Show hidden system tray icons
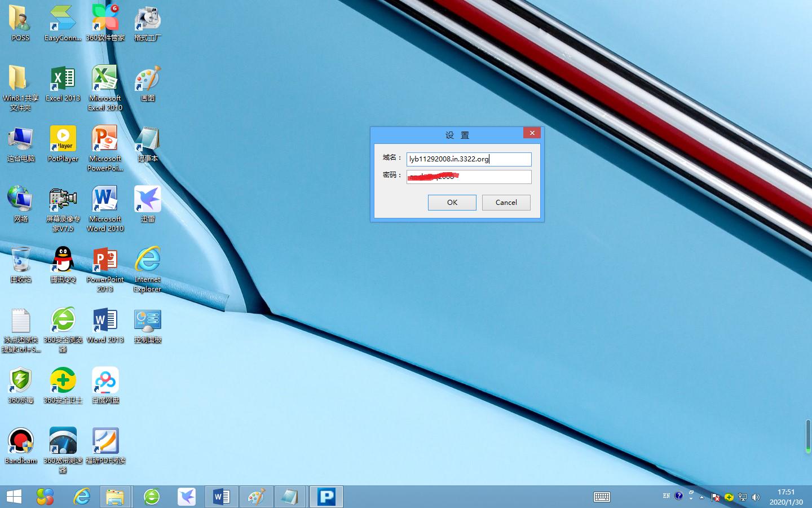The image size is (812, 508). click(x=701, y=497)
